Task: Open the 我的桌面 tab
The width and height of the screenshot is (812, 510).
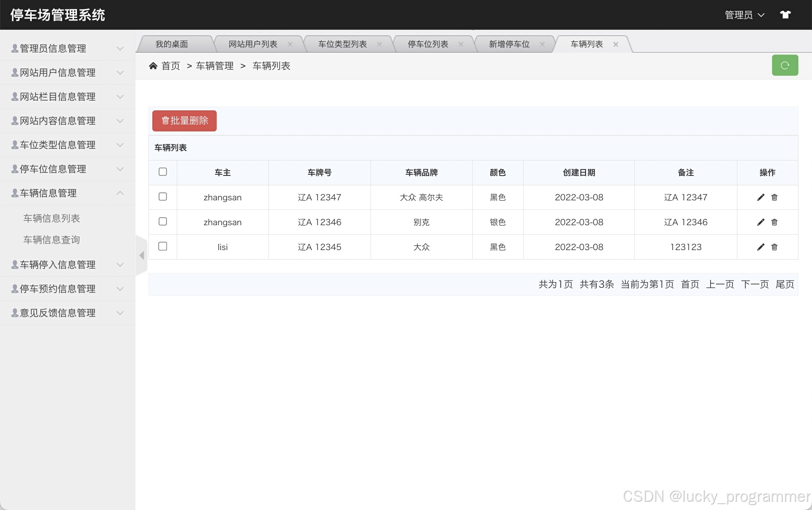Action: [172, 44]
